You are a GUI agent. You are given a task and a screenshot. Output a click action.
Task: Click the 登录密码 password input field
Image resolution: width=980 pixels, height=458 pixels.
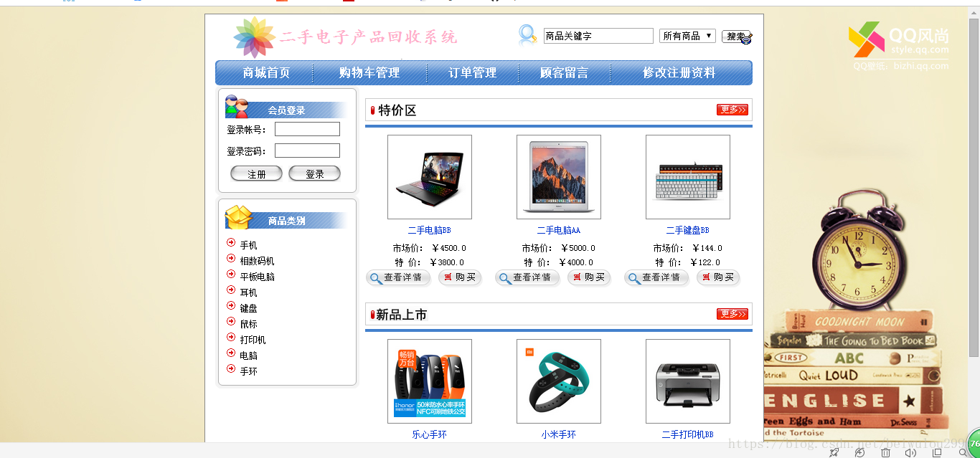pyautogui.click(x=307, y=151)
